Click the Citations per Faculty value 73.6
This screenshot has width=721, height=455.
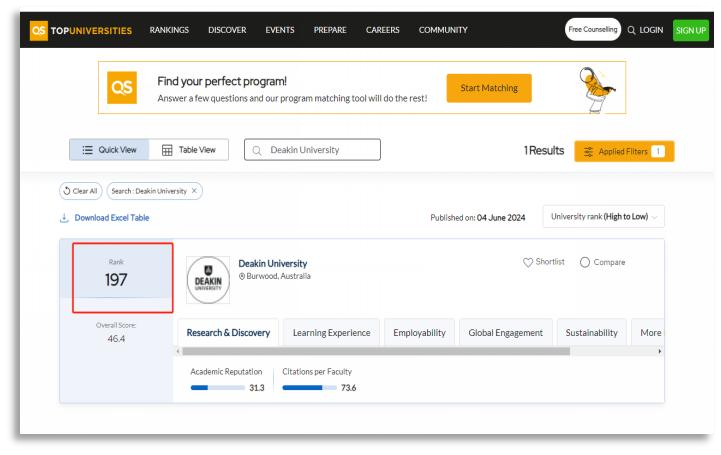coord(349,388)
